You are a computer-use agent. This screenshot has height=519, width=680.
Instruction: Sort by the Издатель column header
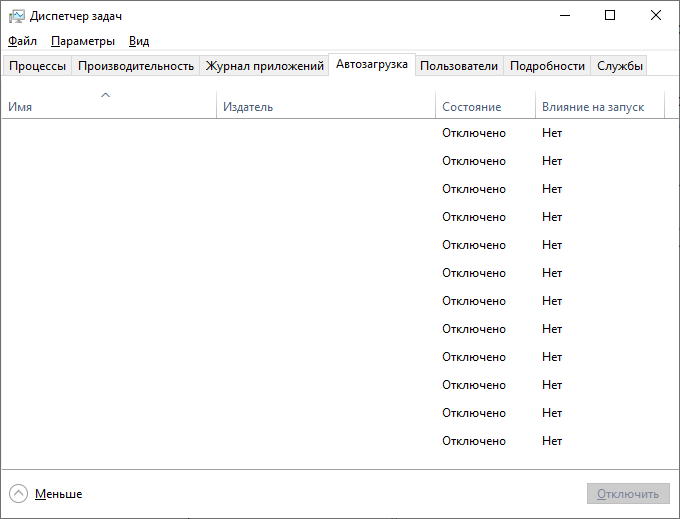pyautogui.click(x=326, y=104)
